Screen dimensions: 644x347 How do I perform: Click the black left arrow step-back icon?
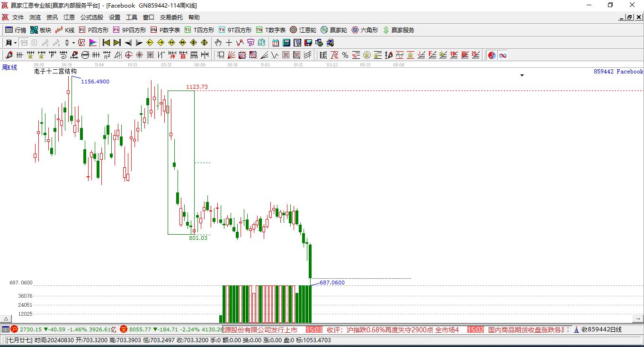click(x=128, y=43)
